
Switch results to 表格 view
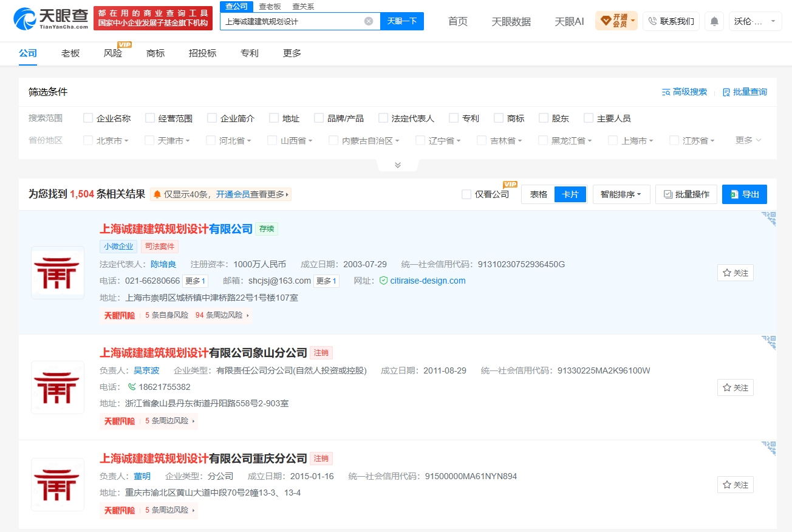[539, 194]
